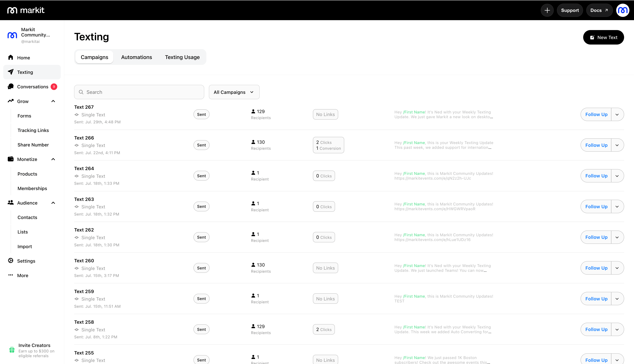Click the Invite Creators gift icon
This screenshot has width=634, height=364.
(x=12, y=350)
